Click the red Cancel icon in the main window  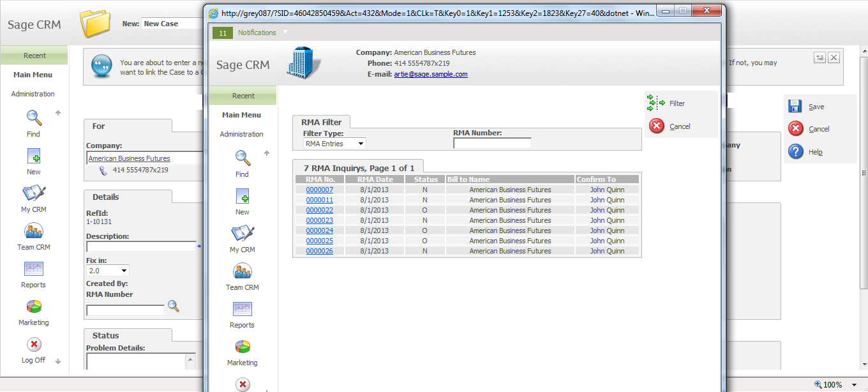point(796,128)
